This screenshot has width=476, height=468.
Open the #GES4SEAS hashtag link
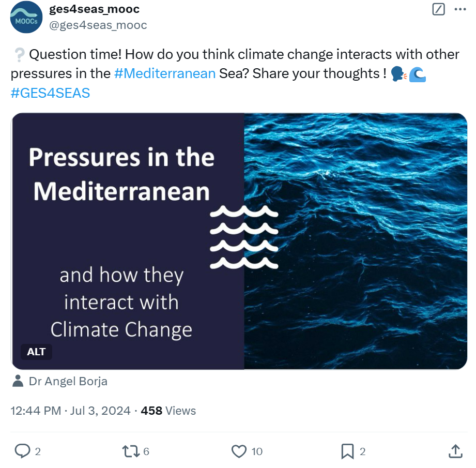[x=50, y=93]
